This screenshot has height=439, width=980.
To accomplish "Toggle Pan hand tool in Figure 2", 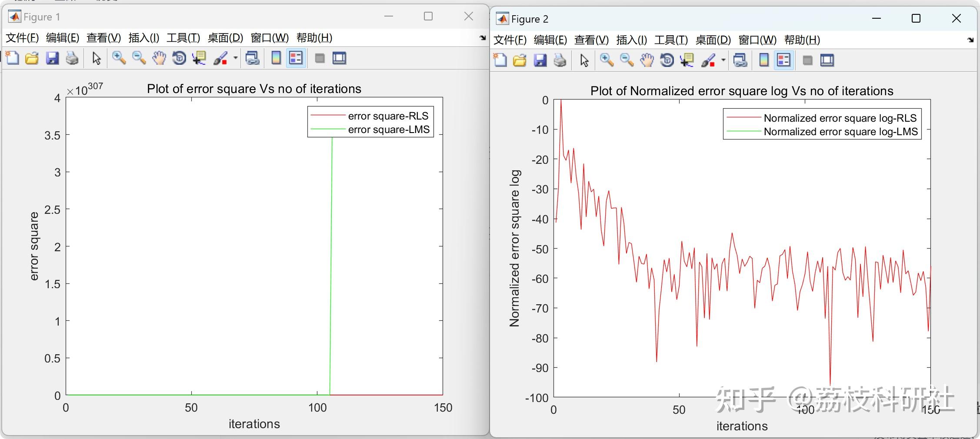I will click(647, 60).
